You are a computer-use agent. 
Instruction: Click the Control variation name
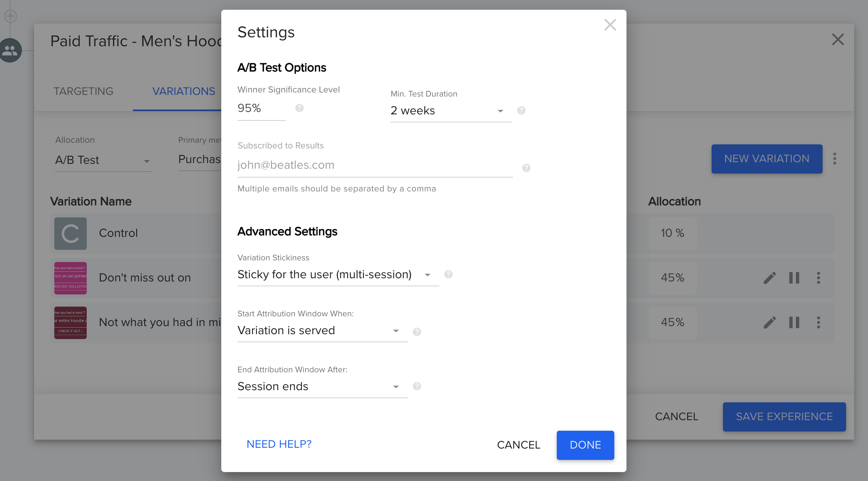coord(118,233)
